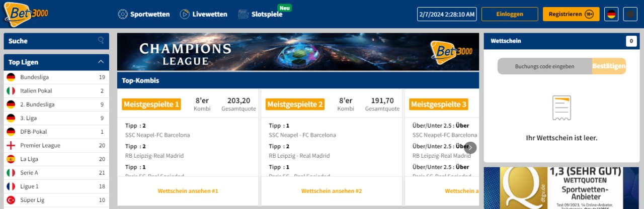Select Süper Lig league
The height and width of the screenshot is (209, 644).
56,199
